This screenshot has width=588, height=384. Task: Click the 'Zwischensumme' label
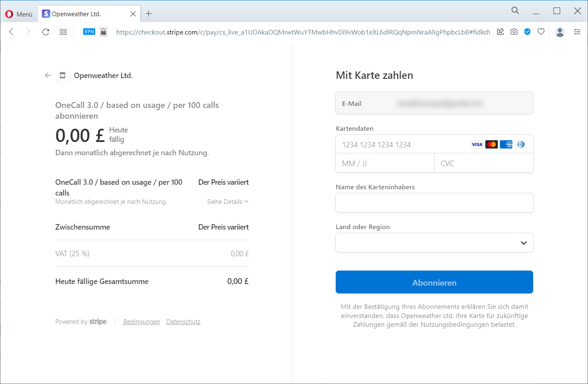coord(83,227)
